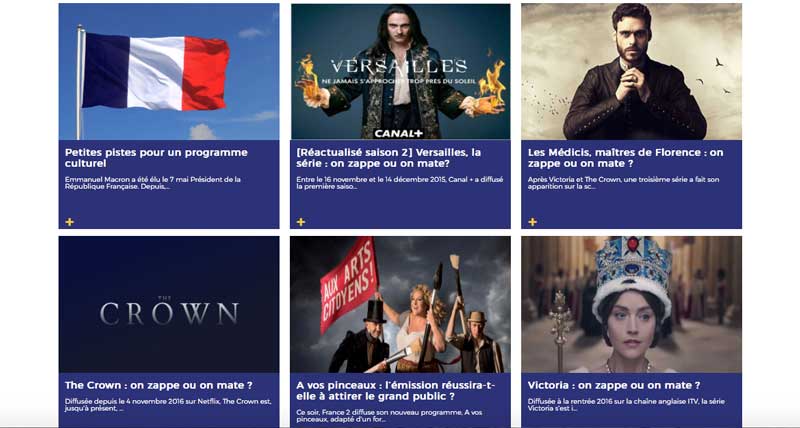Select the Médicis bearded man image
Image resolution: width=800 pixels, height=428 pixels.
632,71
